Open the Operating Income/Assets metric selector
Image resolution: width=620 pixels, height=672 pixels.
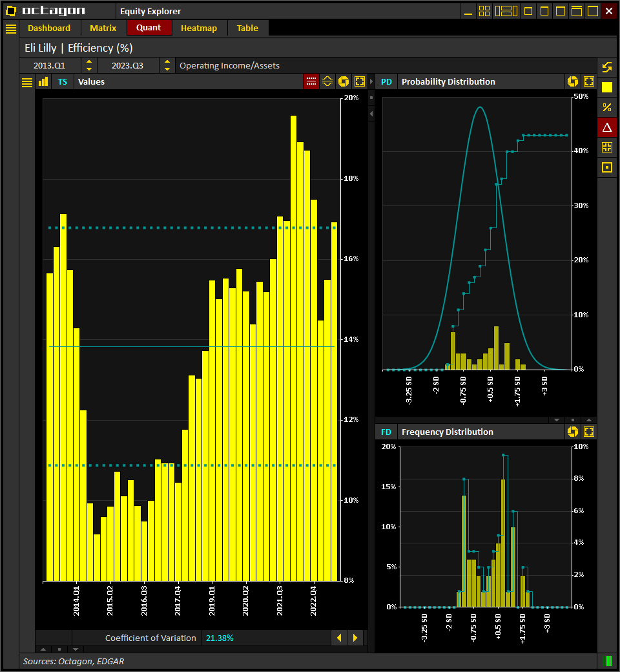click(x=386, y=65)
